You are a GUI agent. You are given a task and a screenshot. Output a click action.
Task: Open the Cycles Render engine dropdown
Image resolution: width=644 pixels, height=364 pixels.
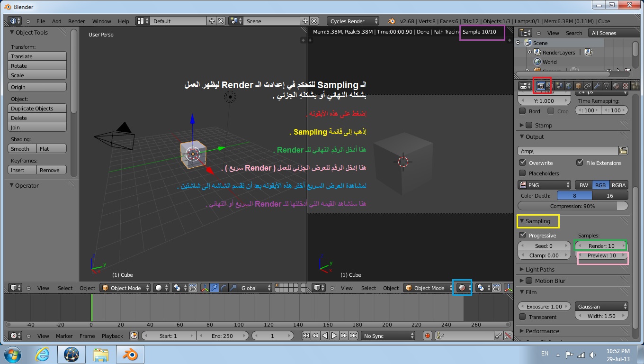pos(353,21)
